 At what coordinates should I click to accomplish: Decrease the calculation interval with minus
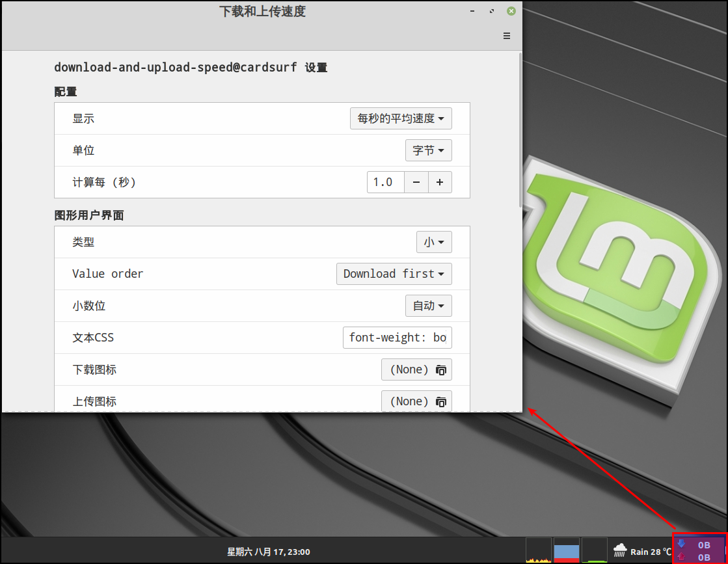[416, 182]
